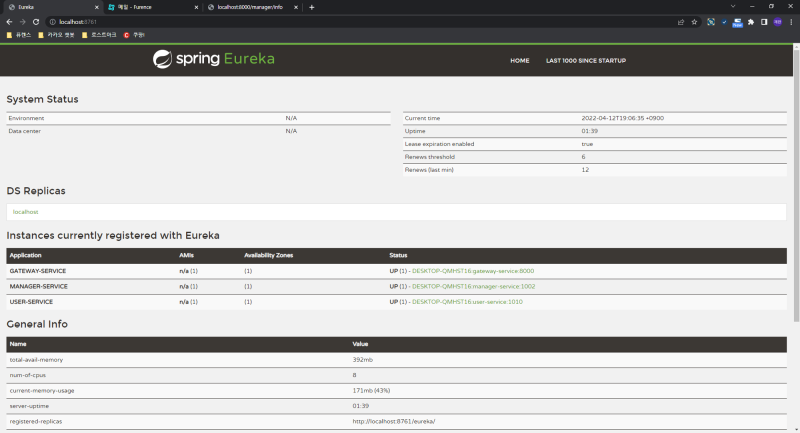
Task: Click the localhost DS replica link
Action: pyautogui.click(x=26, y=212)
